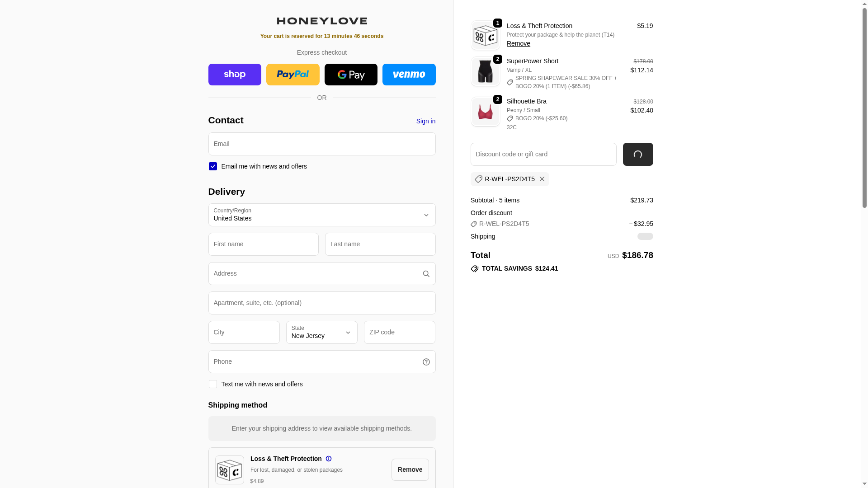Viewport: 868px width, 488px height.
Task: Remove Loss & Theft Protection from order summary
Action: [519, 43]
